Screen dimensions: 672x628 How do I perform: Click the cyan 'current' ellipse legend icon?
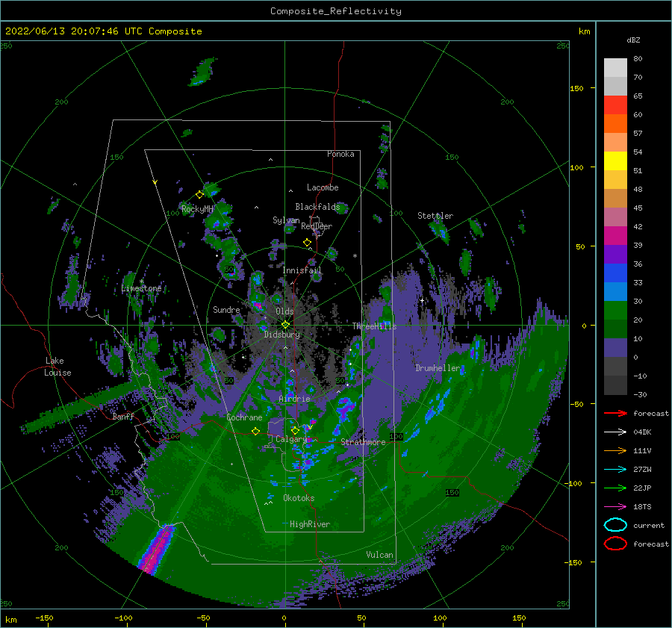click(x=615, y=525)
